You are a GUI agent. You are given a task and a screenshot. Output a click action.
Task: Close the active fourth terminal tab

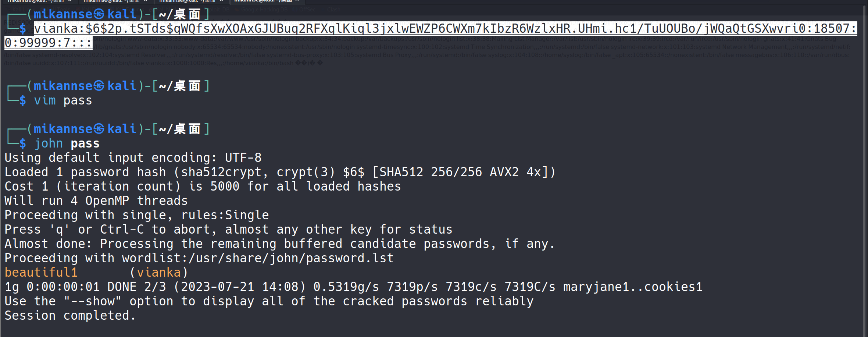297,1
